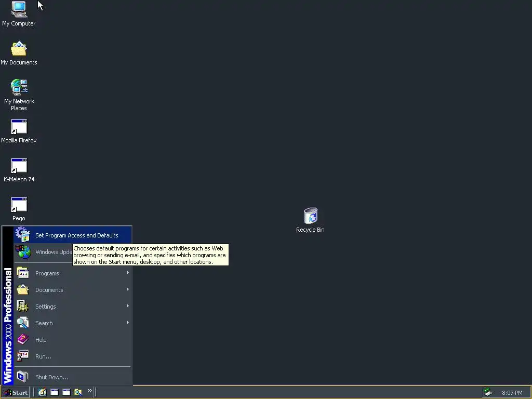
Task: Click the Search magnifier icon in Start menu
Action: pyautogui.click(x=23, y=323)
